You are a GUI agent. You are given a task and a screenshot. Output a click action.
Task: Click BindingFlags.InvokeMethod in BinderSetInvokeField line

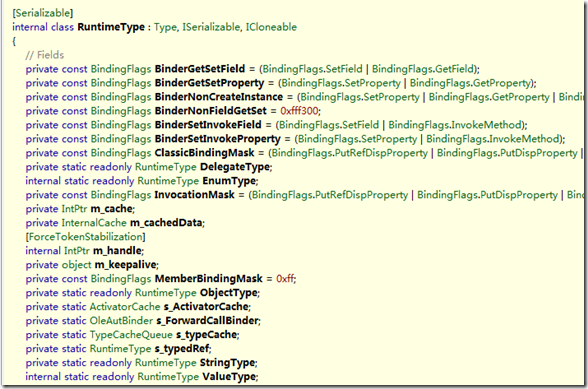click(456, 125)
